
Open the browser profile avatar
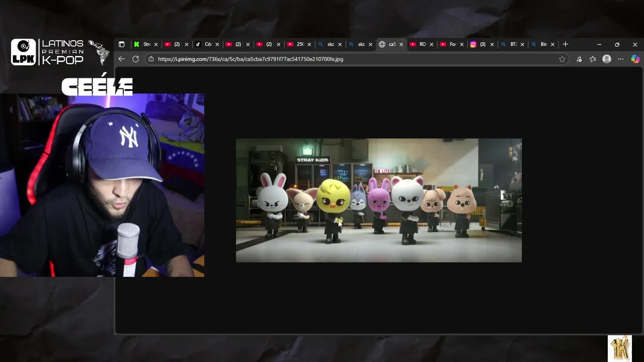click(x=607, y=59)
